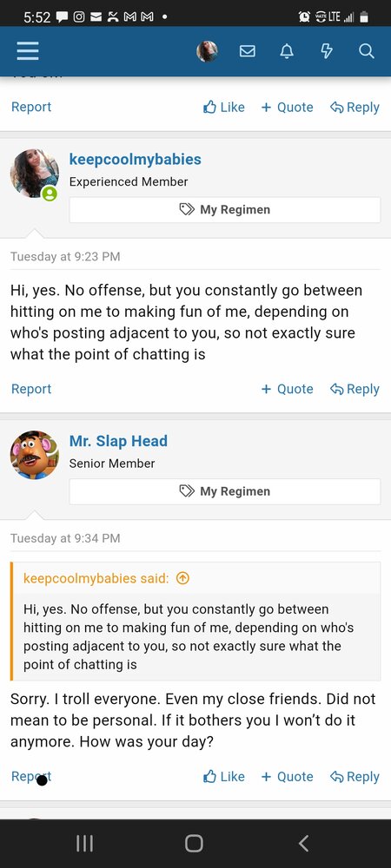Tap the Android home button

(x=194, y=844)
